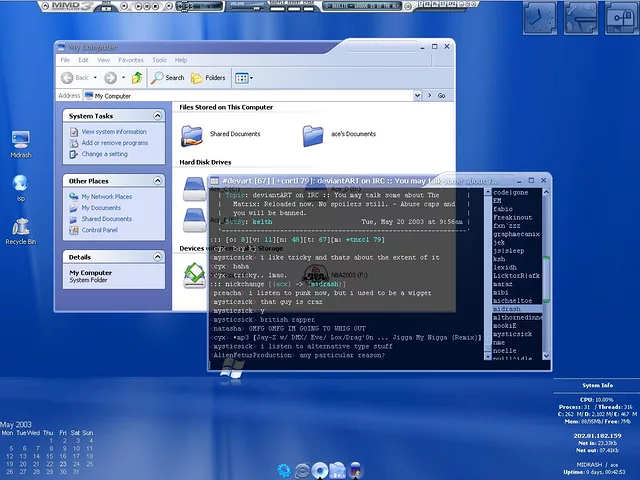Select nick mysticsick in IRC user list
This screenshot has width=640, height=480.
513,334
